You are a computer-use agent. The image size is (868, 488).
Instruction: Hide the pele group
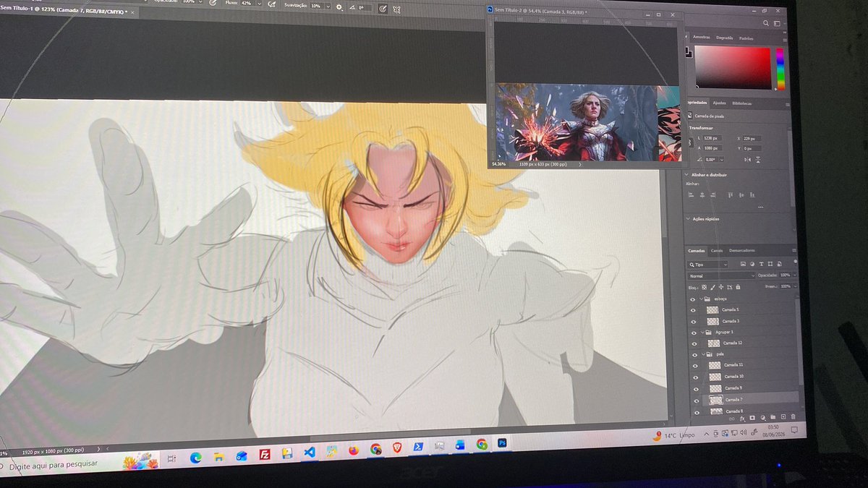pyautogui.click(x=694, y=354)
